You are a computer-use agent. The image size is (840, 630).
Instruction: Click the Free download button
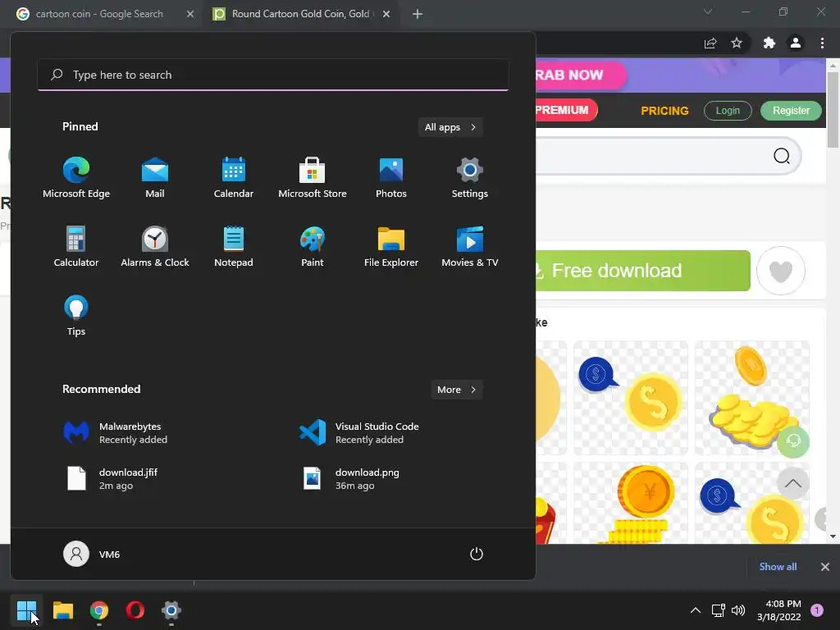[643, 271]
